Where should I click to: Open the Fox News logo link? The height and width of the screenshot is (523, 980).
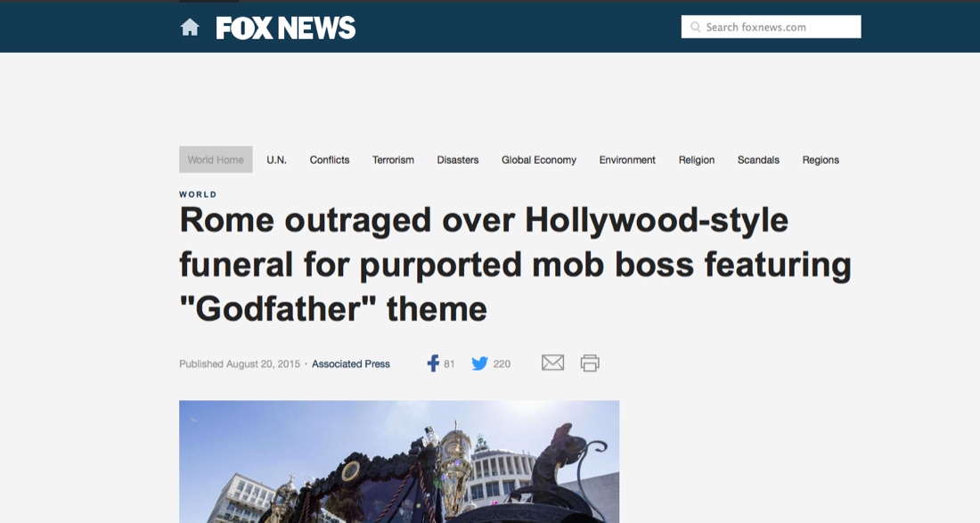(286, 29)
